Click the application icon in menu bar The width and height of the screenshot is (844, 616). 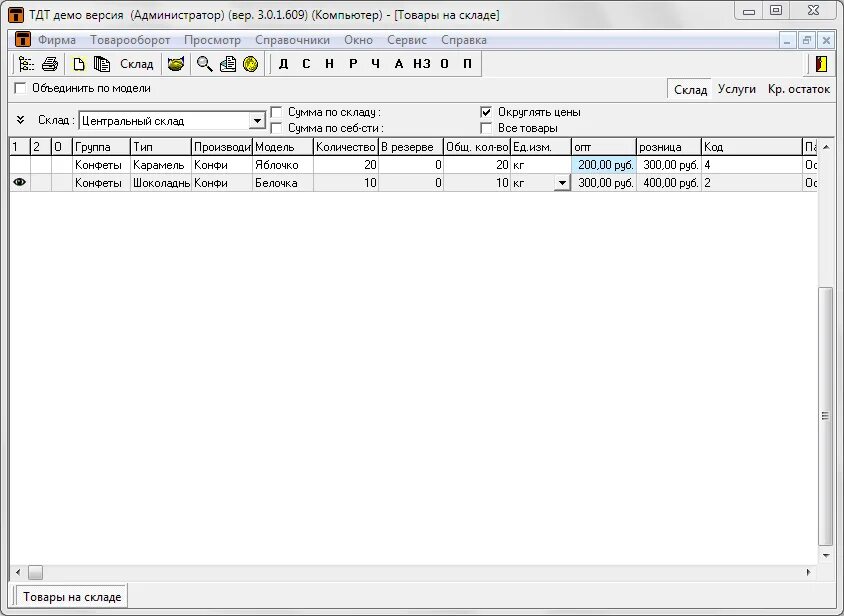[22, 40]
